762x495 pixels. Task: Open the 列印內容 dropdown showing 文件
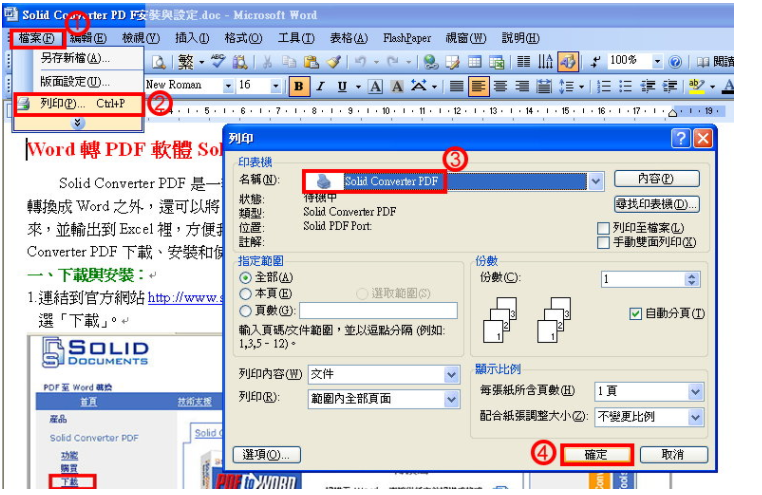click(451, 375)
